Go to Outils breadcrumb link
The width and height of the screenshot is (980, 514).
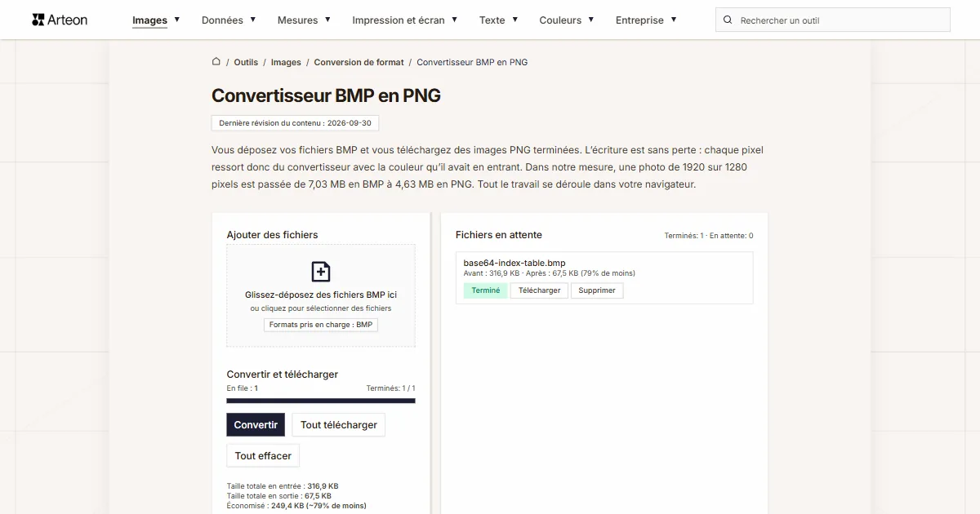[246, 62]
